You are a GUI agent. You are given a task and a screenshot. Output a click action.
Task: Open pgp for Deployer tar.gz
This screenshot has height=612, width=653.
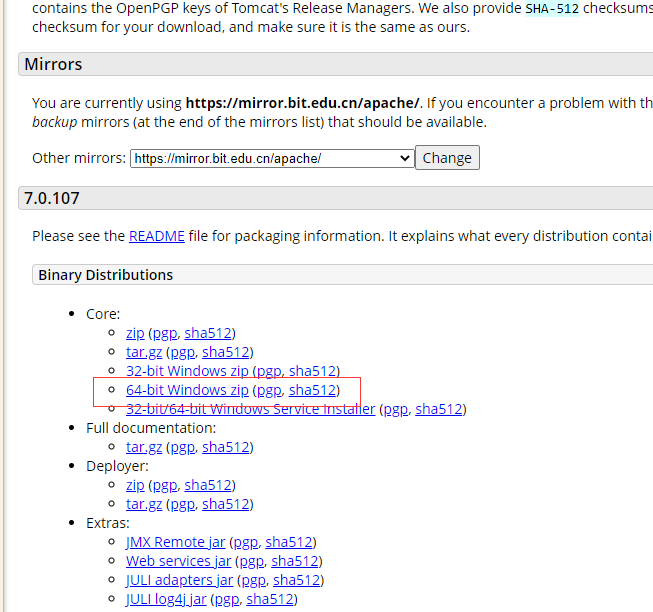(x=183, y=504)
